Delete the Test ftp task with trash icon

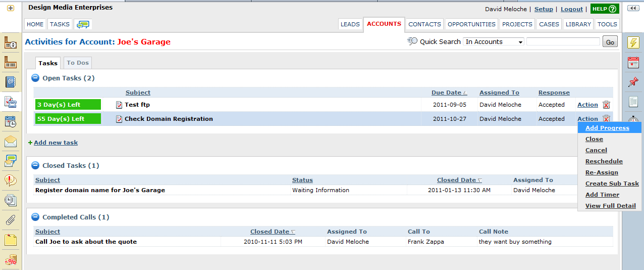(606, 105)
